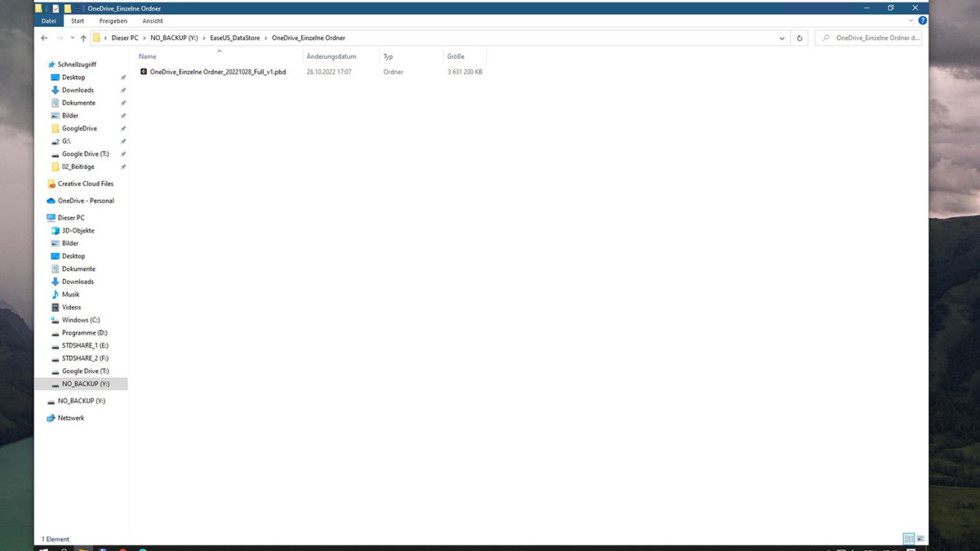This screenshot has width=980, height=551.
Task: Expand the breadcrumb chevron after EaseUS_DataStore
Action: point(265,38)
